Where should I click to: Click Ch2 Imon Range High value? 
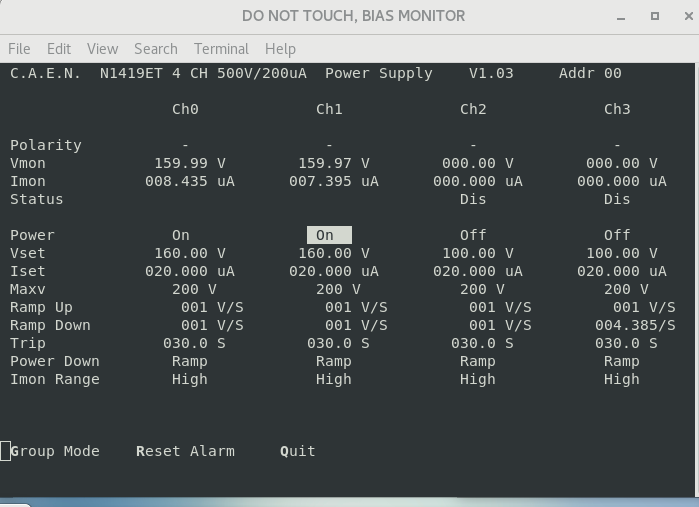click(x=478, y=379)
